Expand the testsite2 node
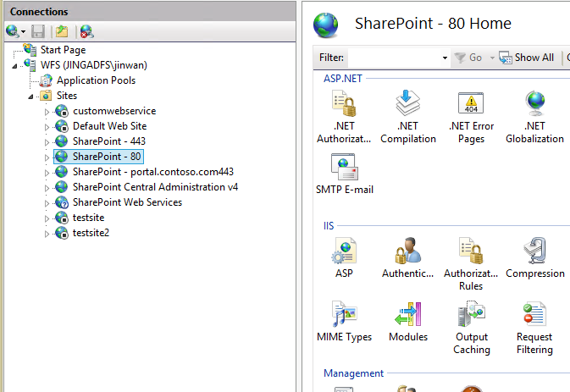Screen dimensions: 570x392 click(47, 234)
